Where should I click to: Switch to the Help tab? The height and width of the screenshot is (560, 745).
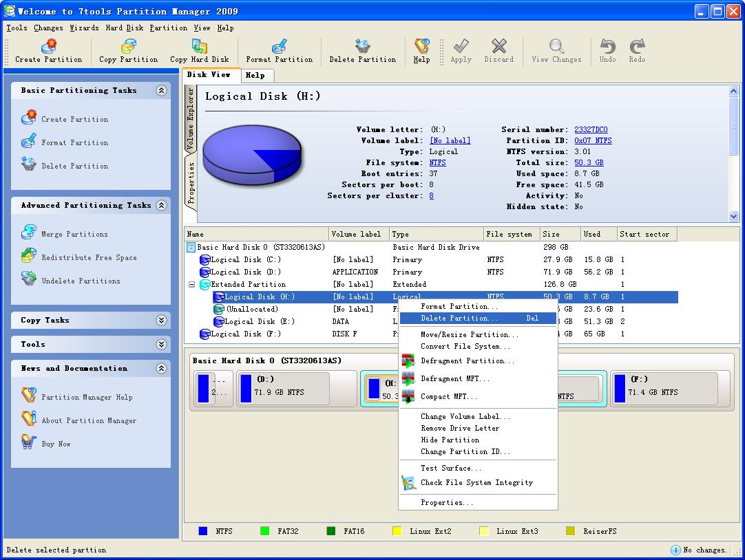point(255,76)
